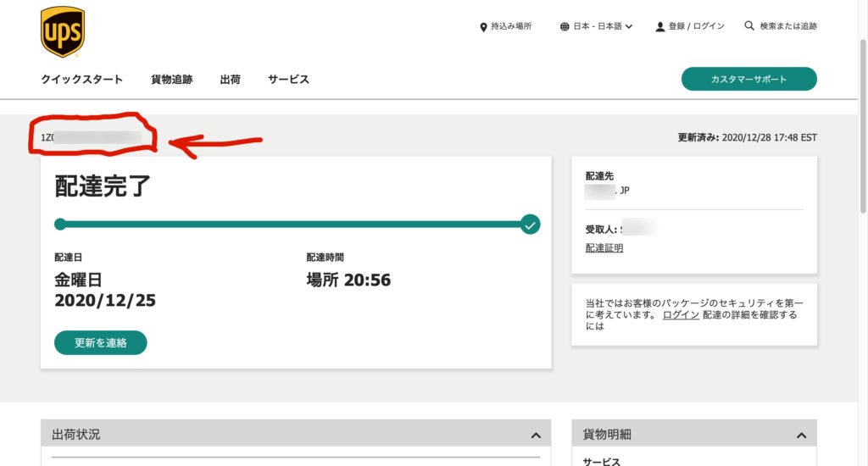Click the green delivery progress bar
The height and width of the screenshot is (466, 868).
click(288, 225)
